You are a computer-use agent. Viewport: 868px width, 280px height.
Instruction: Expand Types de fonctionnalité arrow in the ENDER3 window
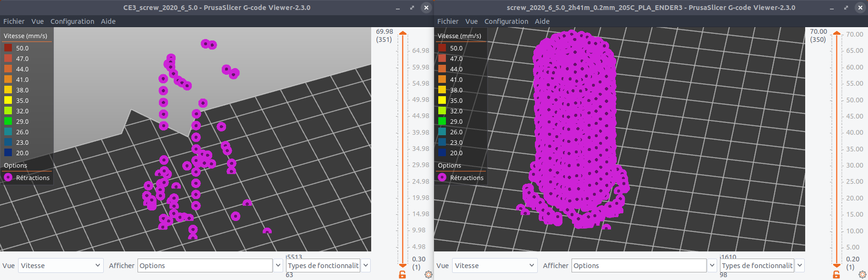pyautogui.click(x=800, y=266)
